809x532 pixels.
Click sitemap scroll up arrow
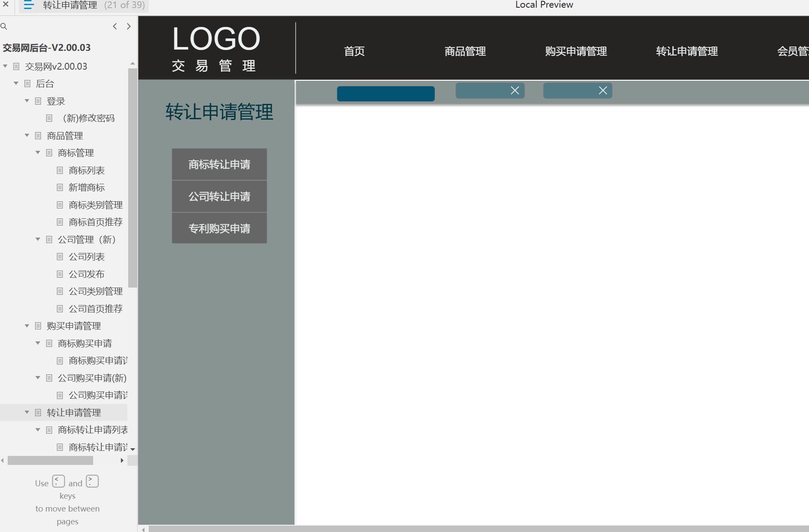pos(132,63)
